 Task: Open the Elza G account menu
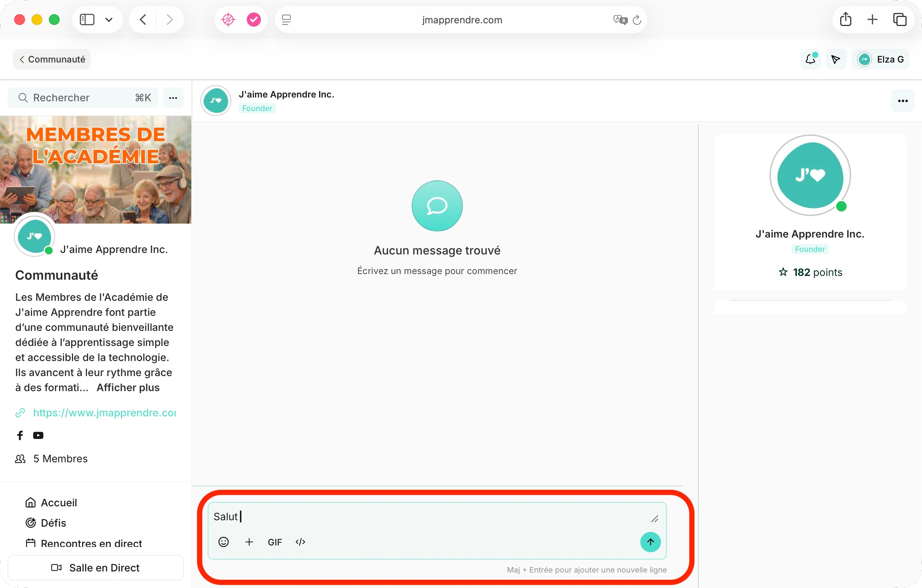tap(880, 59)
